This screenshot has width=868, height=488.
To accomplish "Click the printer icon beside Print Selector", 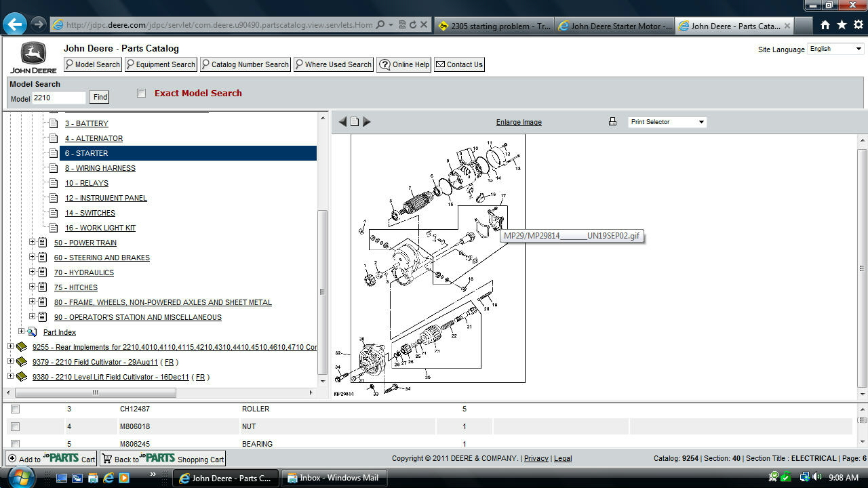I will pos(612,122).
